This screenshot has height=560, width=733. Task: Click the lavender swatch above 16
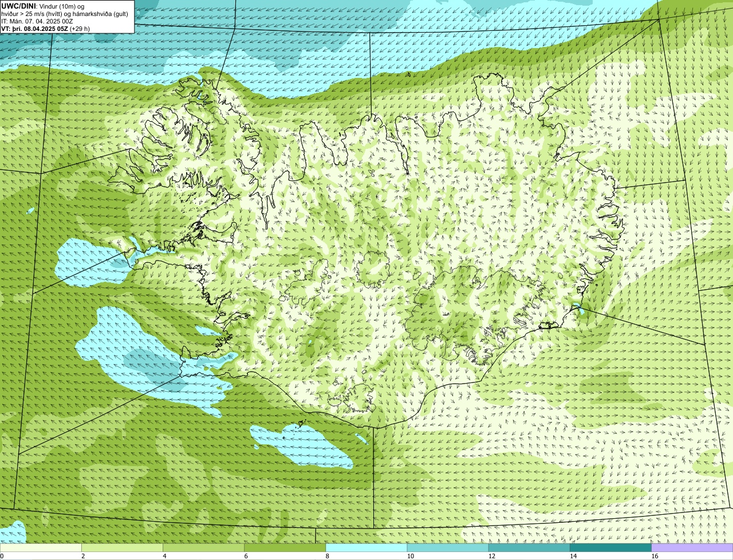tap(692, 548)
